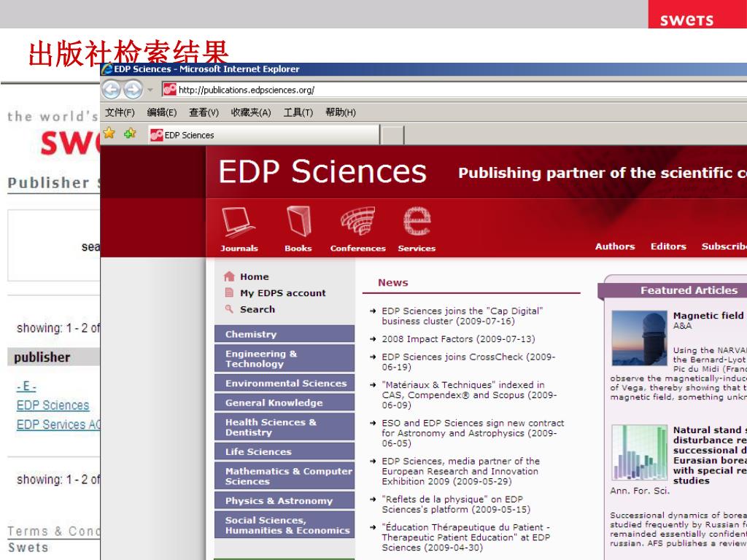Click the browser Back arrow button
The width and height of the screenshot is (747, 560).
tap(112, 90)
